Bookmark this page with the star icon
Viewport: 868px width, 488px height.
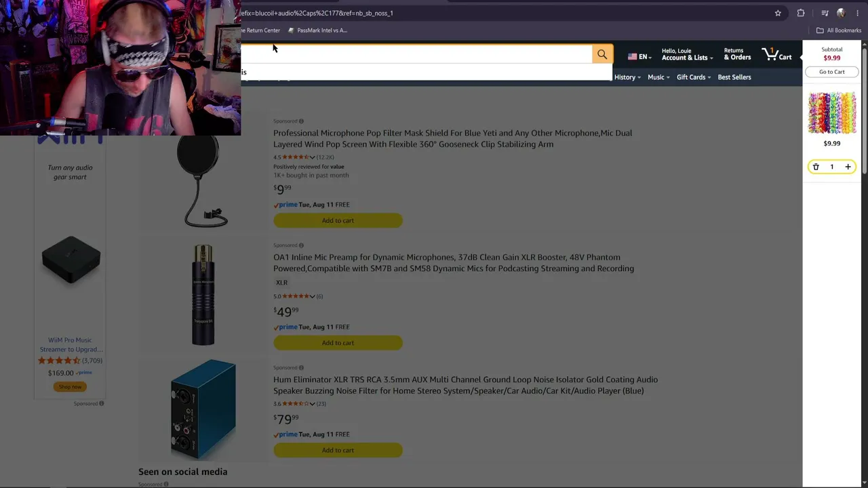pyautogui.click(x=778, y=13)
